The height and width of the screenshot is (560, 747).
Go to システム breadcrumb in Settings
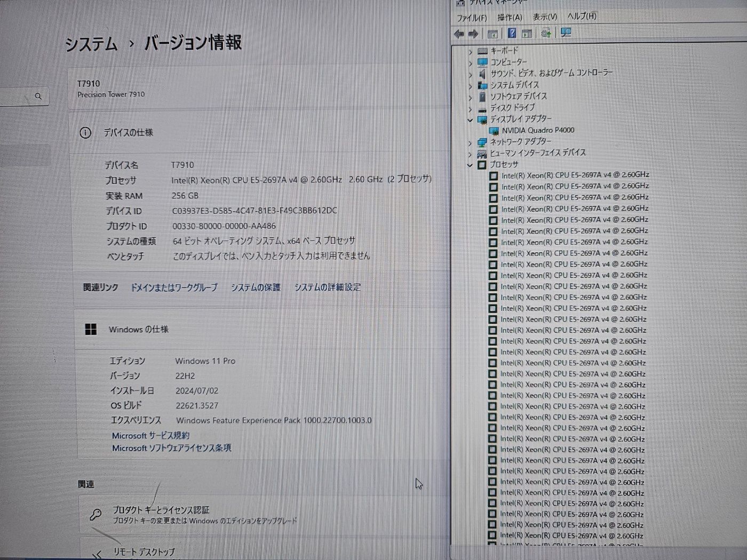(x=91, y=44)
